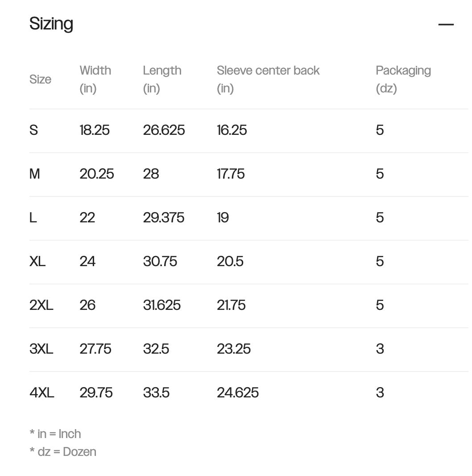Click the Packaging (dz) column header
Screen dimensions: 472x476
click(403, 79)
